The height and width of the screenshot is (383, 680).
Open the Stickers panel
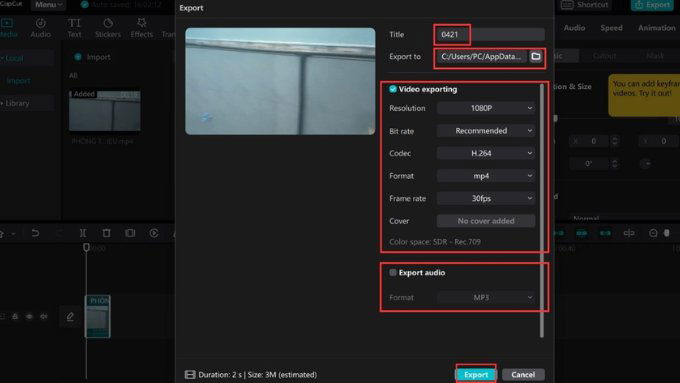click(108, 27)
